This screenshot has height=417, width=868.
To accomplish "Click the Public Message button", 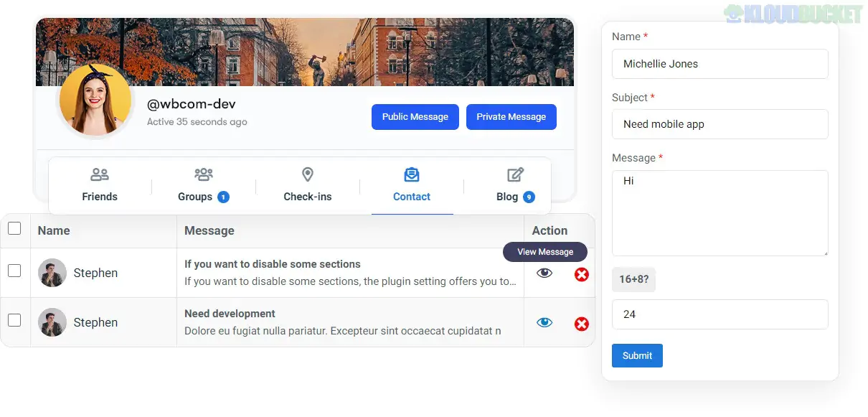I will pos(415,116).
